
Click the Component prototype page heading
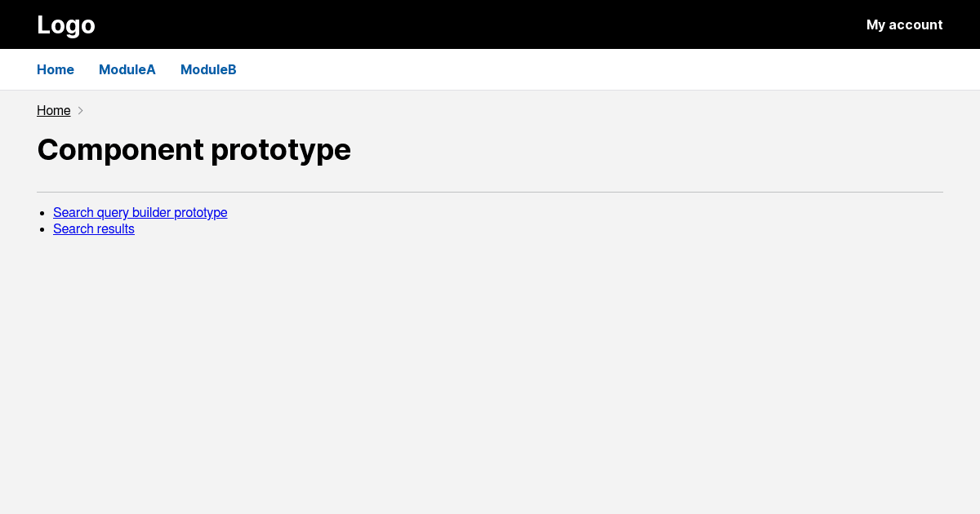point(194,150)
